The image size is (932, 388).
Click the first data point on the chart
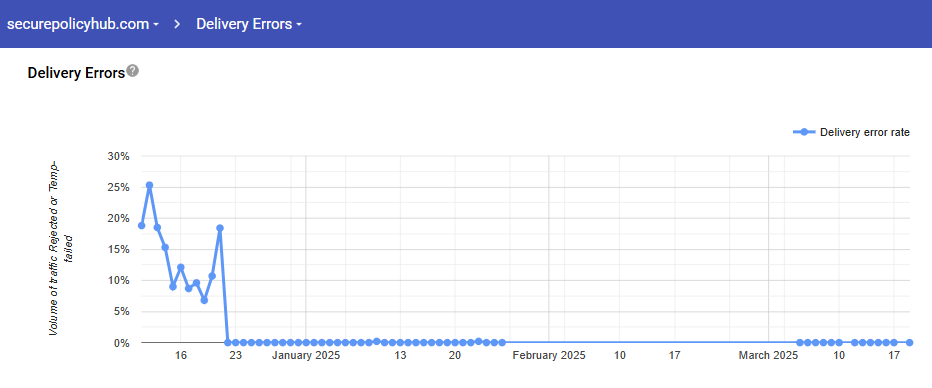point(141,225)
